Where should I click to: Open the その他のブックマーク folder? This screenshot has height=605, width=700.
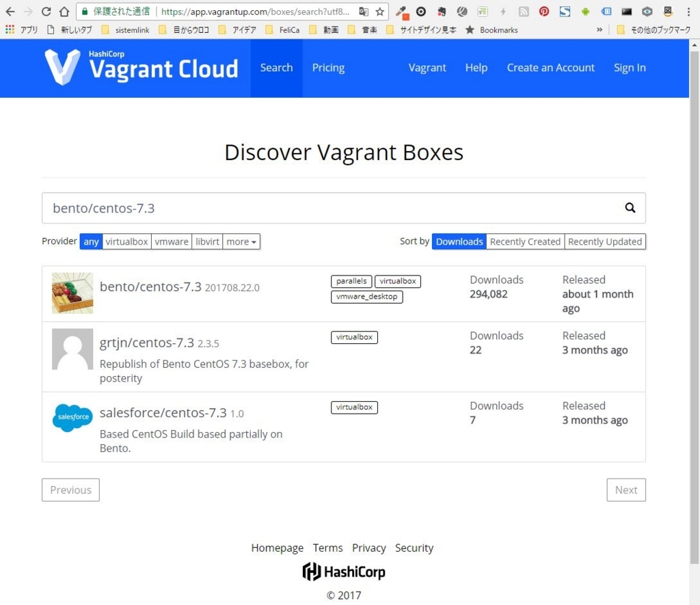654,30
